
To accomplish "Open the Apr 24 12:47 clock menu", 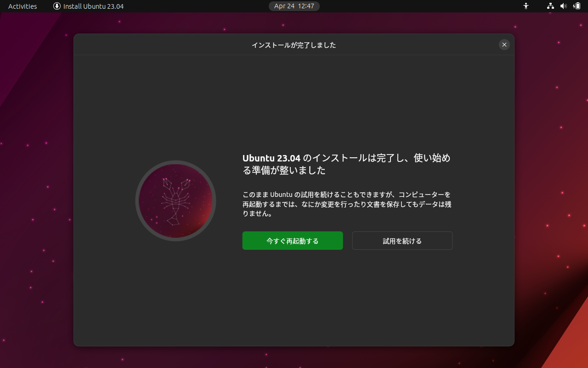I will tap(294, 6).
